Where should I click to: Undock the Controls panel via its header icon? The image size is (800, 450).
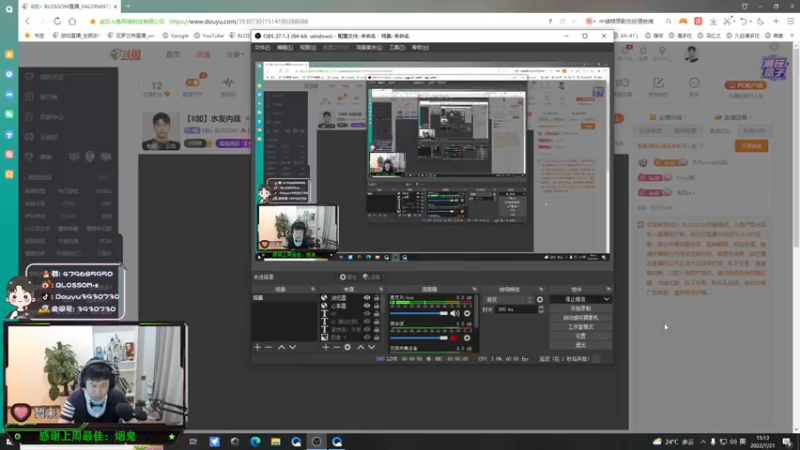point(608,289)
